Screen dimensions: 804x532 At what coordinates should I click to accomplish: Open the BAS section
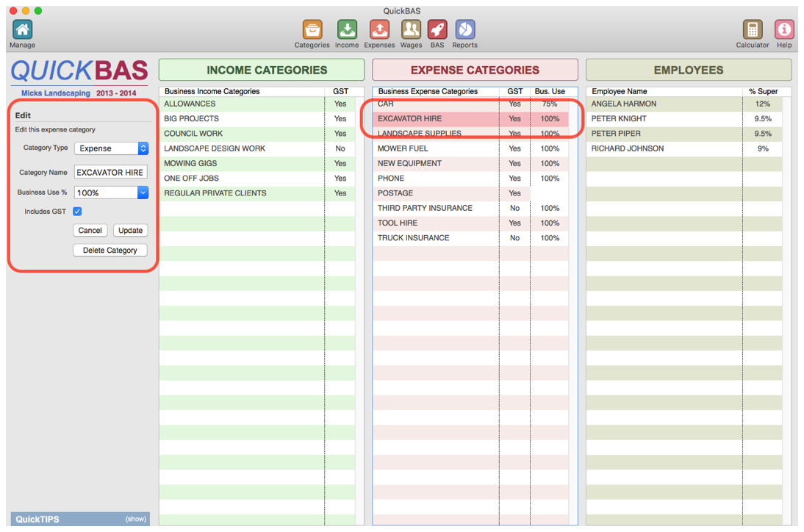[x=437, y=29]
